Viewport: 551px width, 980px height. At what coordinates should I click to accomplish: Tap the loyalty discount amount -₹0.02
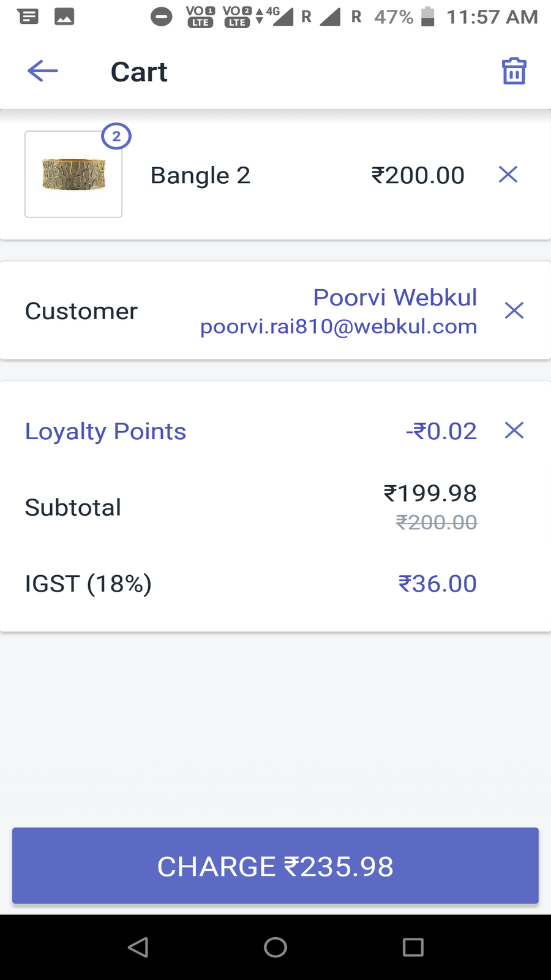coord(441,431)
